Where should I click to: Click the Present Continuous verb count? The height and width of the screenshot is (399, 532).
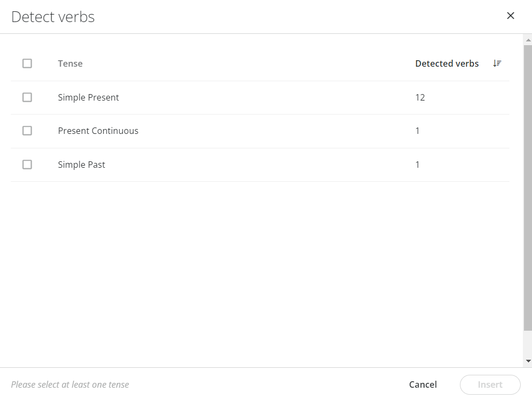(x=417, y=131)
